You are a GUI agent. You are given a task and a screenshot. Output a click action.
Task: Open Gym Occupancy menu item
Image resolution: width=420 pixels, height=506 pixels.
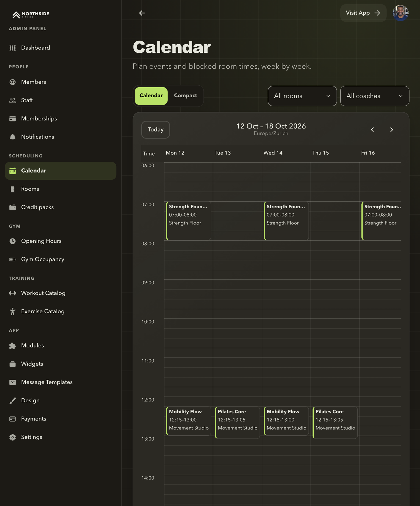pos(60,260)
